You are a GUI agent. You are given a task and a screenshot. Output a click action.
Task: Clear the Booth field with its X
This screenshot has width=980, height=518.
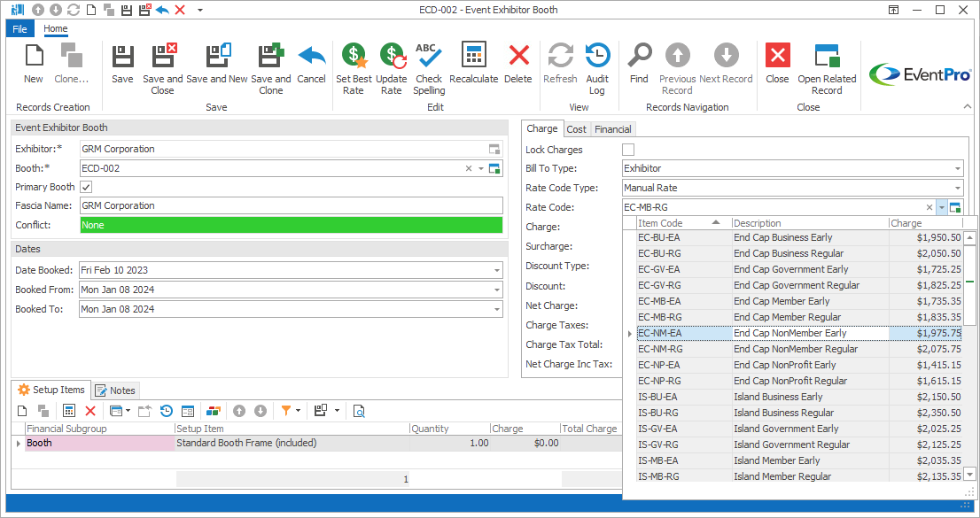(x=468, y=169)
